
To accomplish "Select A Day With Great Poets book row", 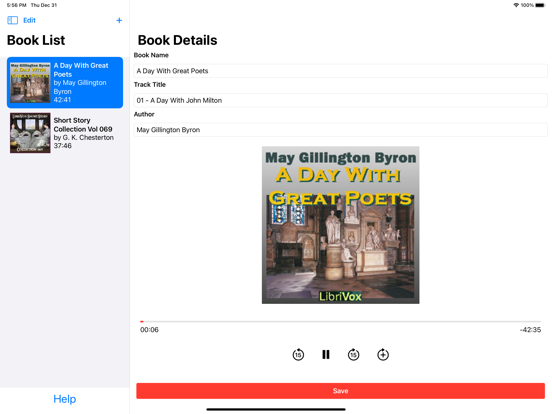I will pos(65,82).
